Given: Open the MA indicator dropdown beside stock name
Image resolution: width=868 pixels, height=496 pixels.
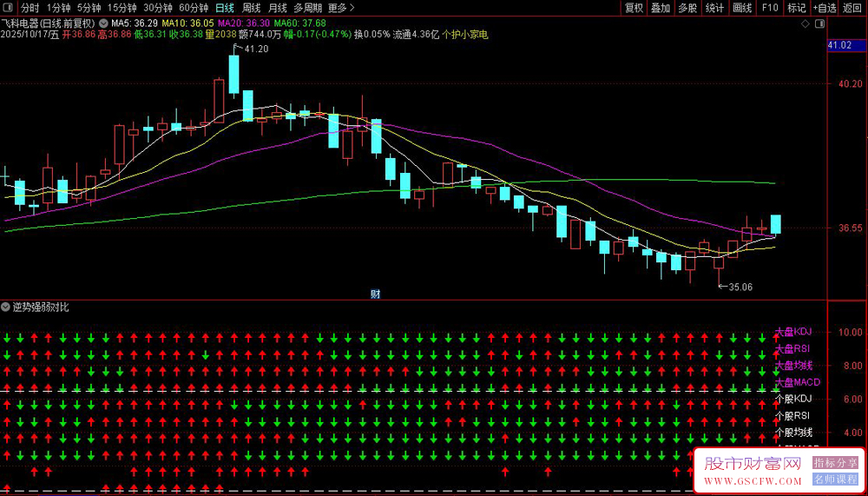Looking at the screenshot, I should tap(103, 23).
